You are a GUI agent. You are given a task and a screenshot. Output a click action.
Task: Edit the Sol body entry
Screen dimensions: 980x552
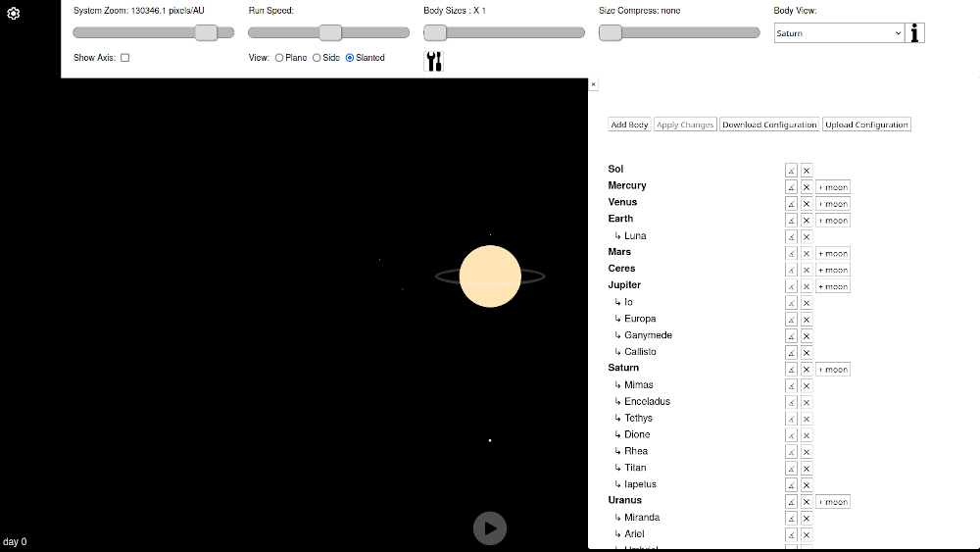[x=791, y=170]
